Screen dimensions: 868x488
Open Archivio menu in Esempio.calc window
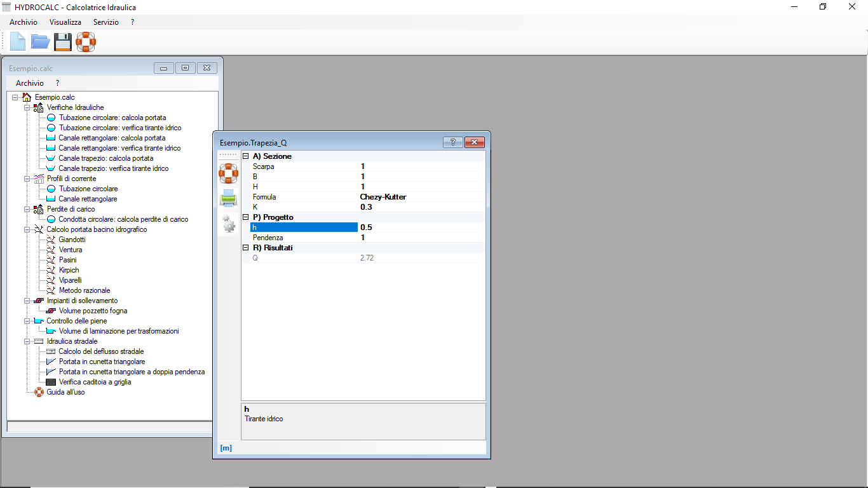coord(30,83)
